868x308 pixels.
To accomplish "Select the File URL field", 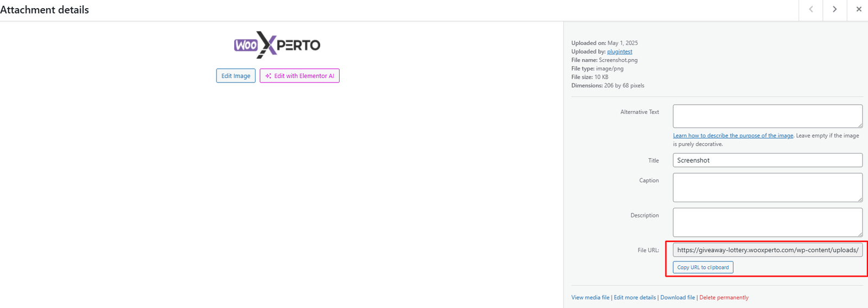I will (767, 250).
